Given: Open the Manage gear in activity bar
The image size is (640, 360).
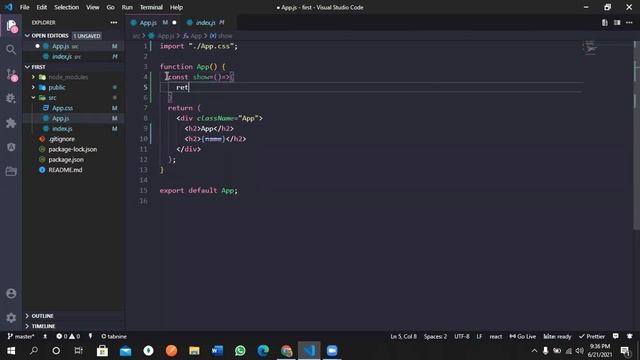Looking at the screenshot, I should point(11,318).
